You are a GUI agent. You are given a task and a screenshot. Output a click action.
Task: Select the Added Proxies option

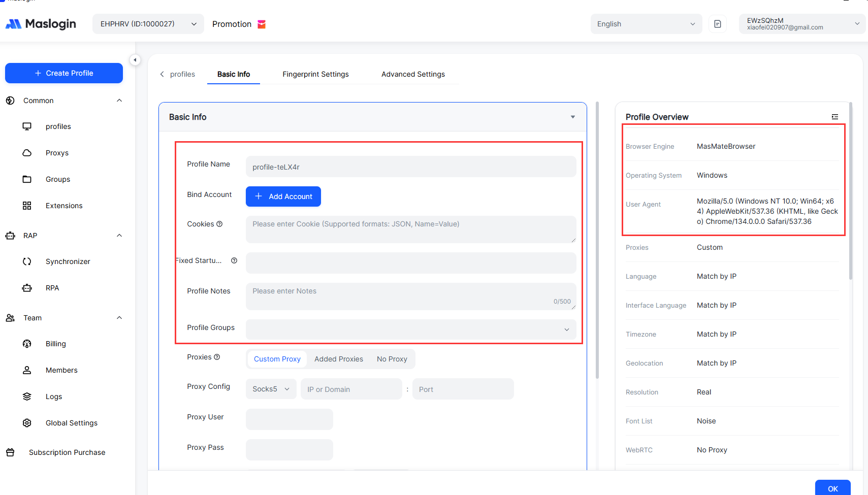338,359
